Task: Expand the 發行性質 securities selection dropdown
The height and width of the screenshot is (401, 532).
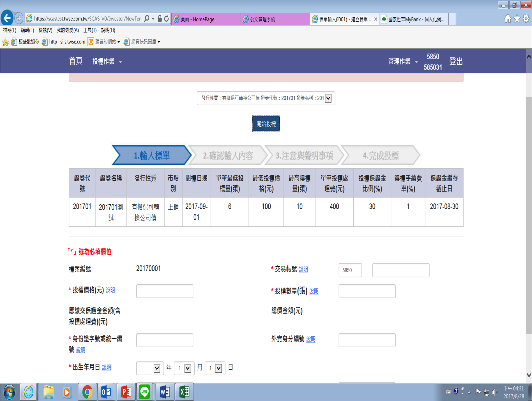Action: (328, 98)
